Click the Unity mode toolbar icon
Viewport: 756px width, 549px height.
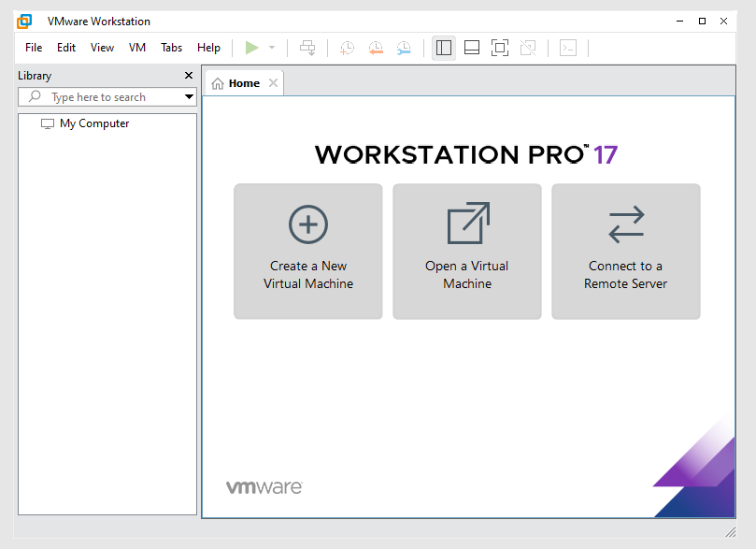click(528, 48)
